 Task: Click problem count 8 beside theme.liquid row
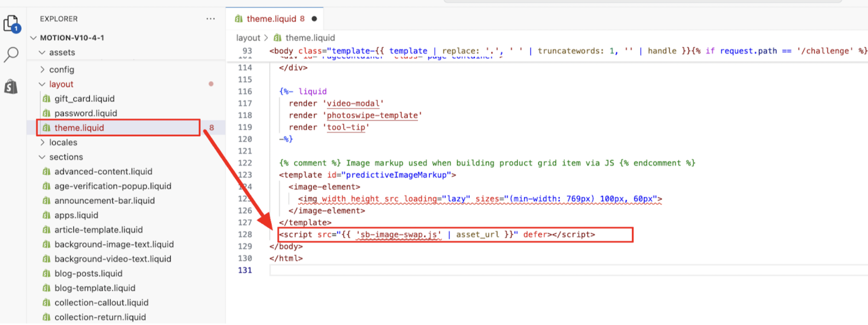coord(211,128)
